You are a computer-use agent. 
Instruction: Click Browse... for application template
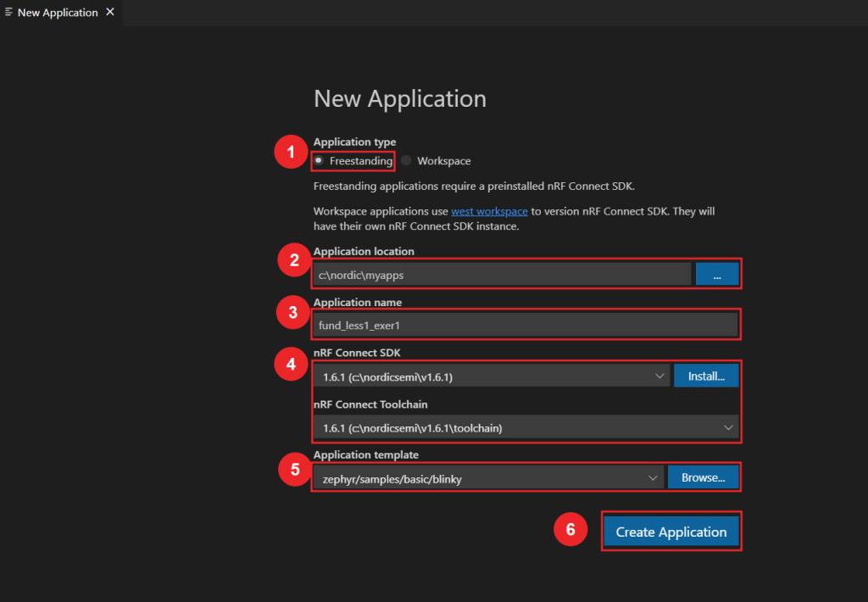(703, 478)
